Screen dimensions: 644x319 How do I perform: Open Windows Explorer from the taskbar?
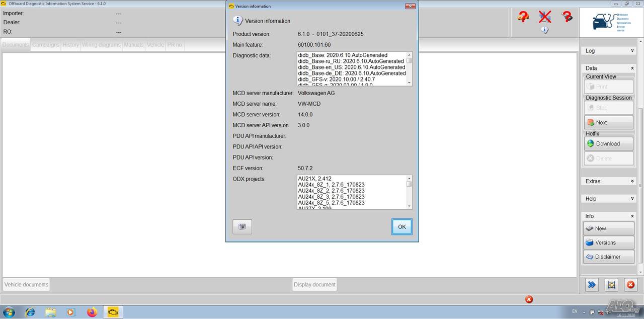click(x=51, y=312)
